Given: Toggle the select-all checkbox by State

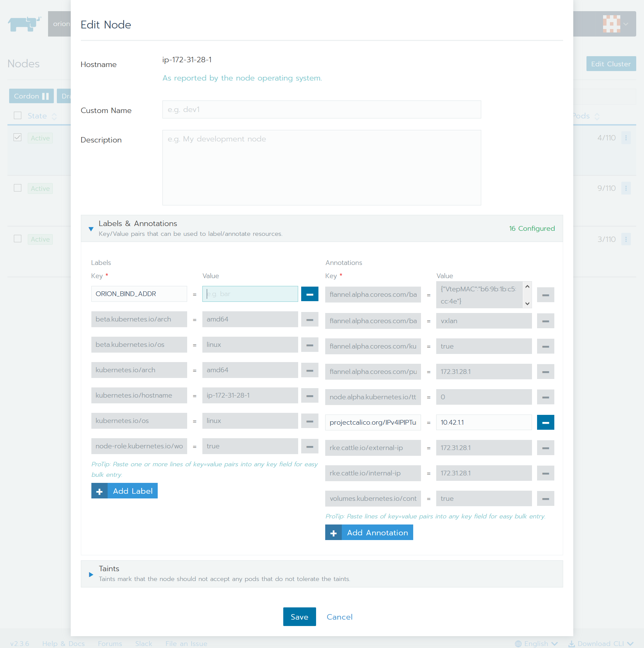Looking at the screenshot, I should (18, 116).
